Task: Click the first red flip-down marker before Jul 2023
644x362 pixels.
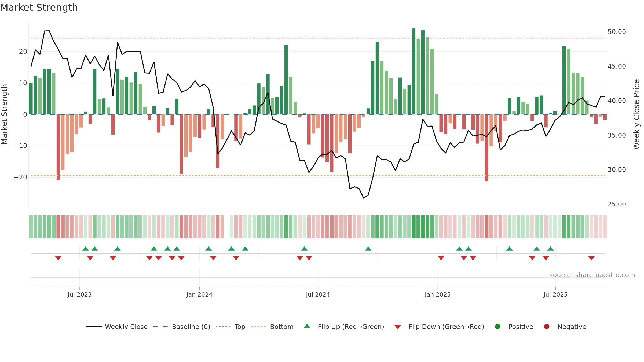Action: pos(58,258)
